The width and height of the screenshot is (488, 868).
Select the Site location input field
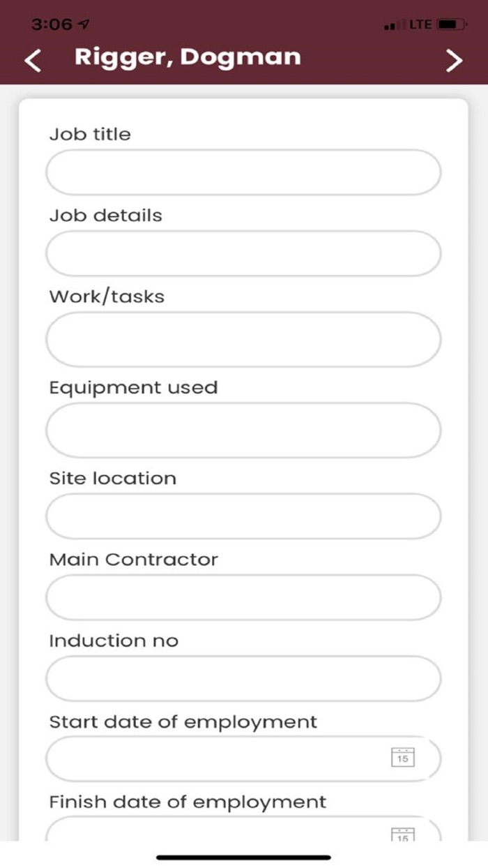[243, 516]
